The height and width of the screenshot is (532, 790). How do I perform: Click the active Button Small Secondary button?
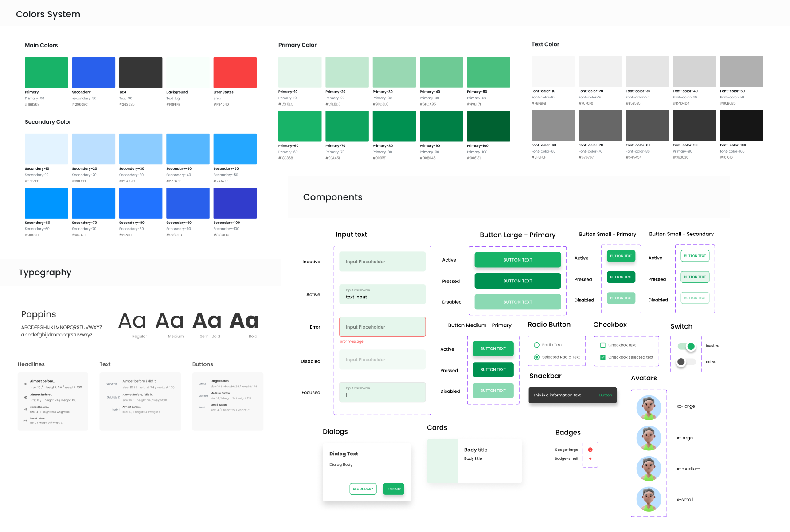[695, 256]
